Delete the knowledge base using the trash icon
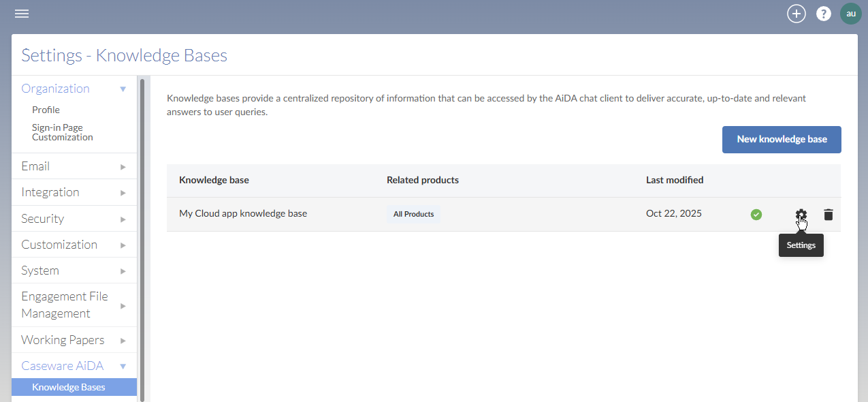The height and width of the screenshot is (402, 868). [x=829, y=214]
